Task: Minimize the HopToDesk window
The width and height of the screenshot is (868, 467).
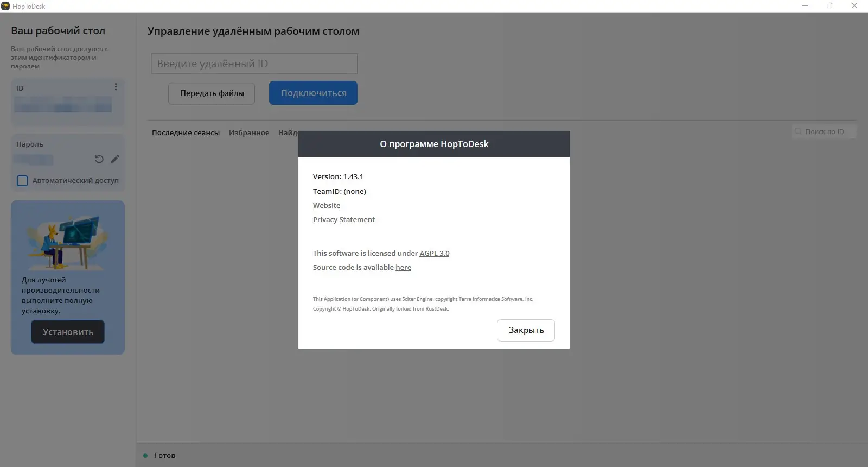Action: pyautogui.click(x=805, y=6)
